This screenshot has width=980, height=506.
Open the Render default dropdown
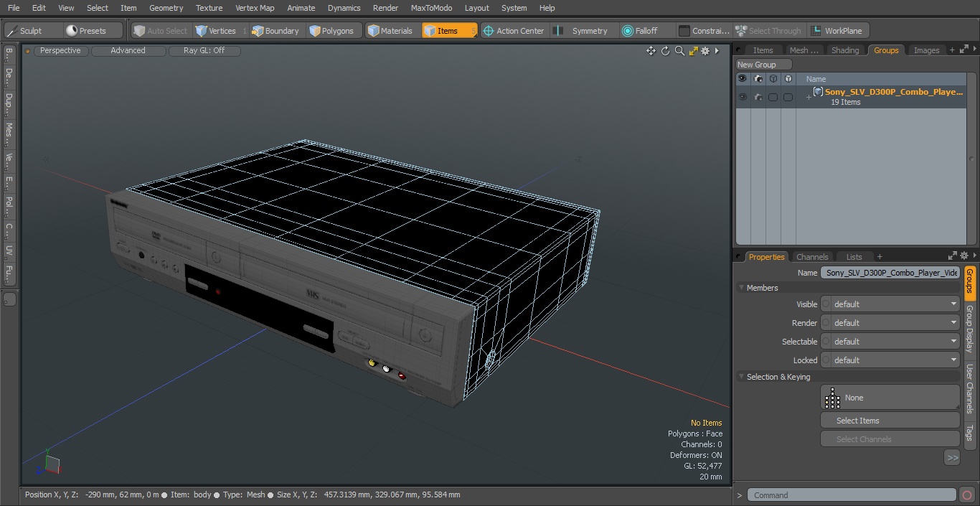895,323
